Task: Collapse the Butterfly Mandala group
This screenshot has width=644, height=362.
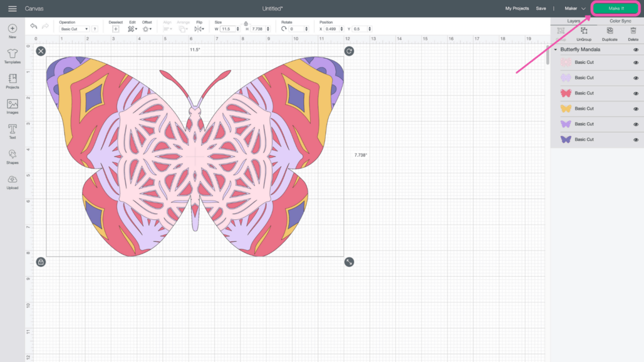Action: (555, 49)
